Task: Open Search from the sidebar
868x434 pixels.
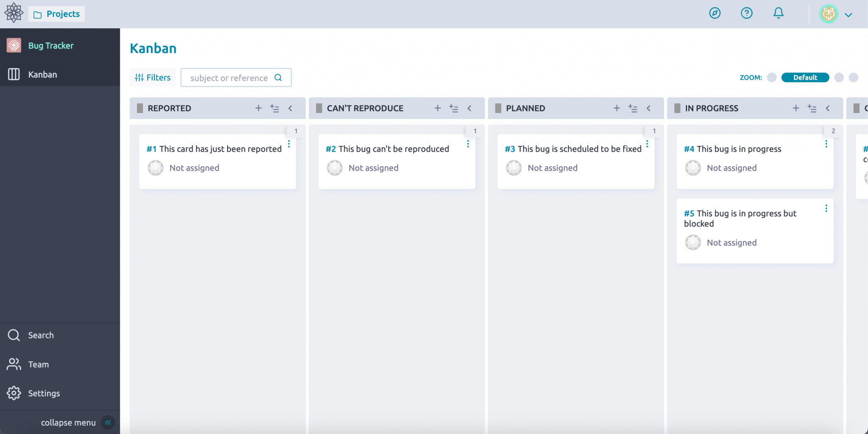Action: [40, 335]
